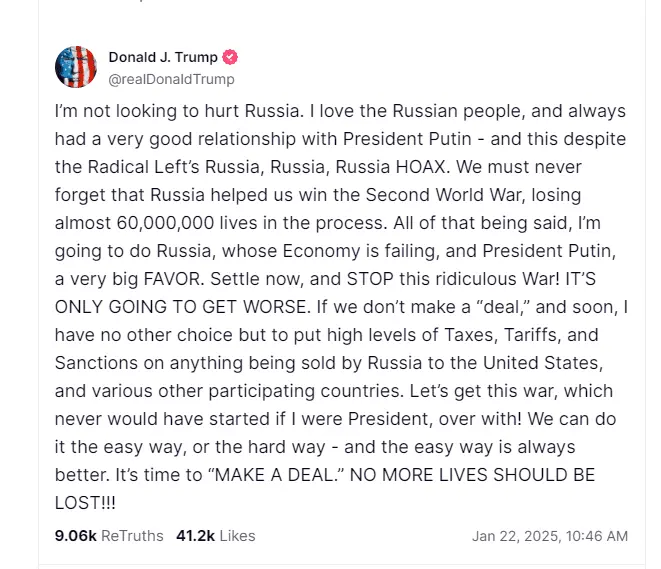Click Donald J. Trump's profile avatar
661x569 pixels.
[75, 66]
